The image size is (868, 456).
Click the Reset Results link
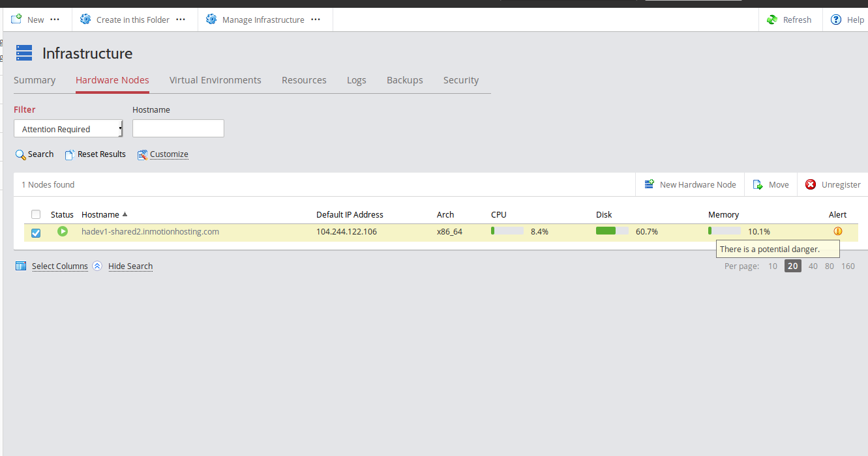click(x=101, y=154)
